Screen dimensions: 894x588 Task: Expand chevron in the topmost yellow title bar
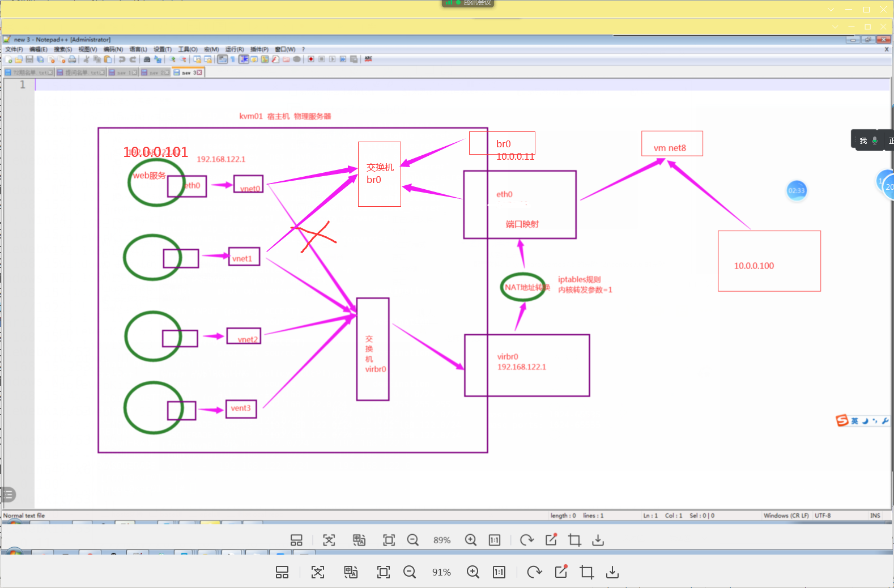(x=831, y=10)
